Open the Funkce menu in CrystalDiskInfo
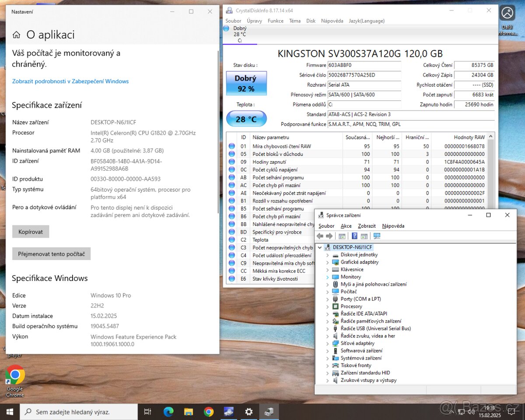 tap(276, 21)
